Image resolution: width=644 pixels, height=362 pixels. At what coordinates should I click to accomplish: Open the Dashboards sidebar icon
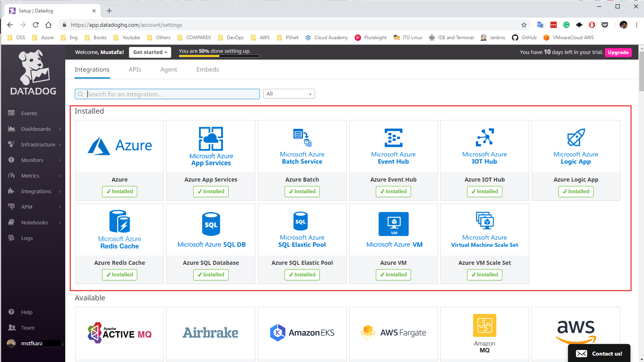(x=11, y=129)
